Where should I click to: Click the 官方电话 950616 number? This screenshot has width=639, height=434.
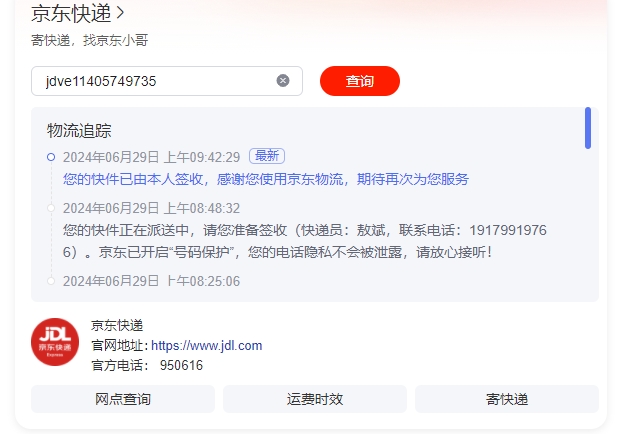tap(181, 365)
